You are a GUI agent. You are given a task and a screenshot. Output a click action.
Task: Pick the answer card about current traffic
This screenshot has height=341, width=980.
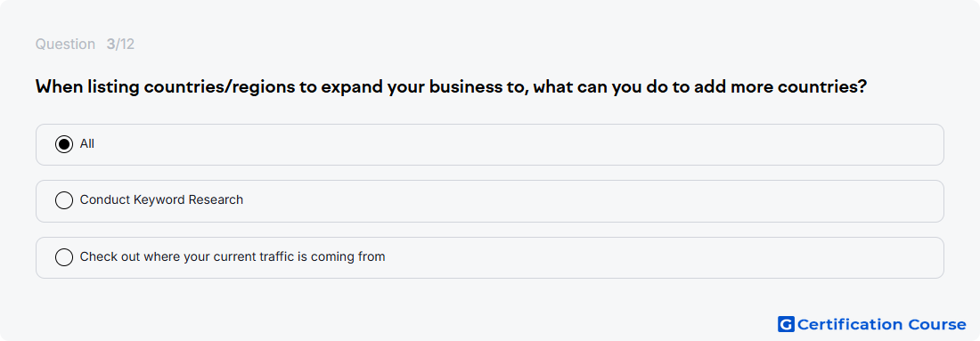click(489, 257)
